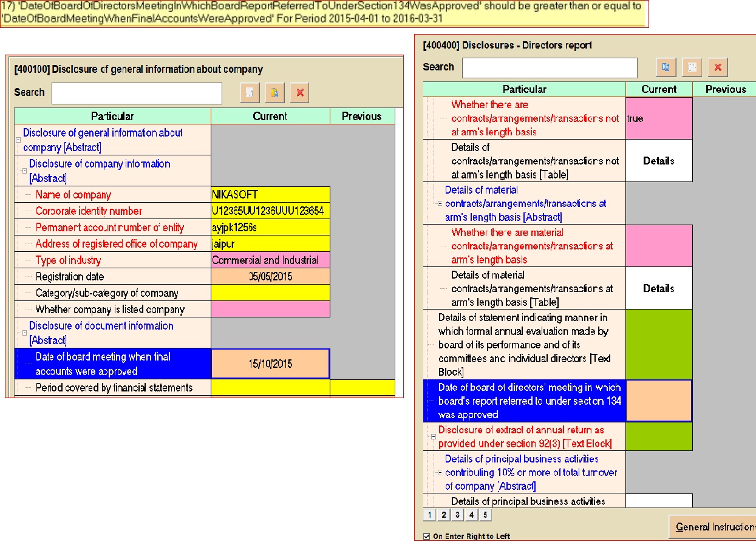The image size is (756, 542).
Task: Select the Type of industry pink value cell
Action: tap(270, 260)
